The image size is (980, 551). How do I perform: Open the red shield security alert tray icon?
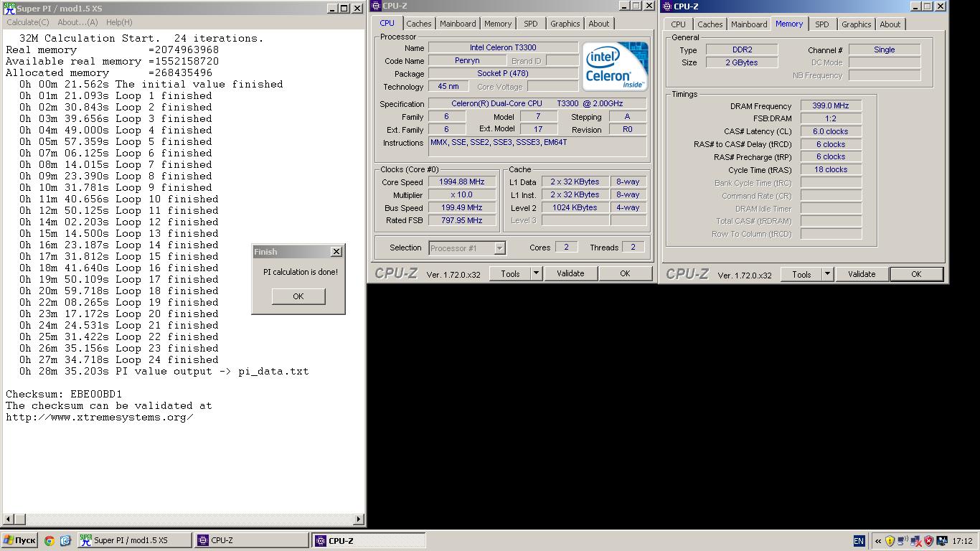[x=929, y=541]
